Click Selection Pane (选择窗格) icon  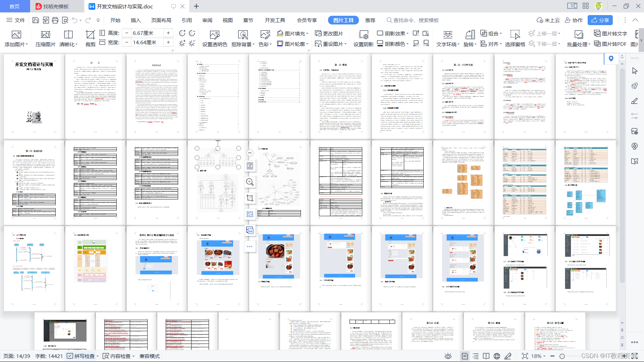click(515, 38)
